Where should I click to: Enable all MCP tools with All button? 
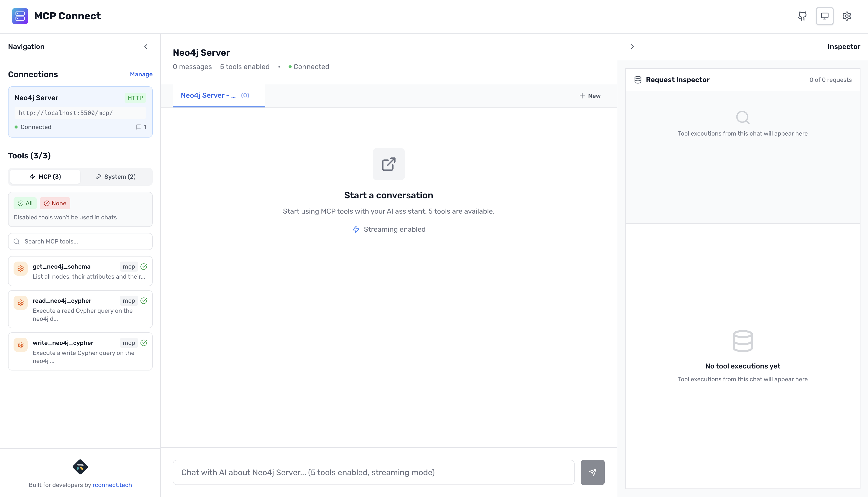point(25,203)
